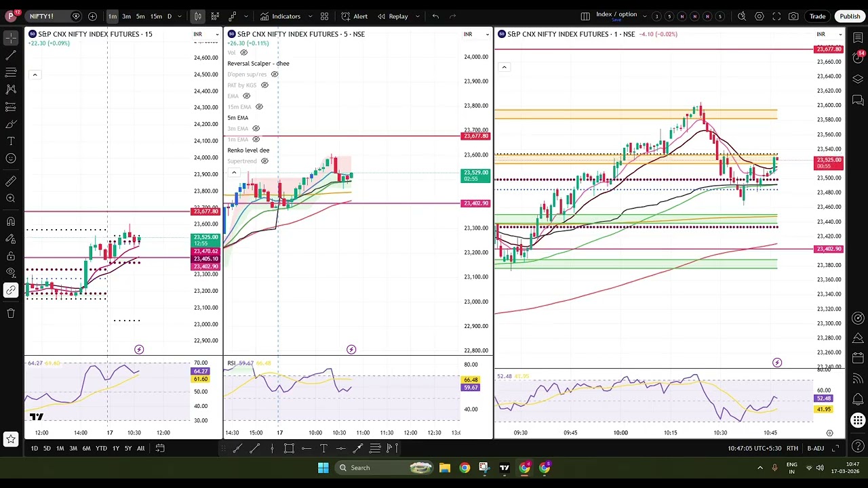868x488 pixels.
Task: Select text tool in floating drawing bar
Action: point(323,448)
